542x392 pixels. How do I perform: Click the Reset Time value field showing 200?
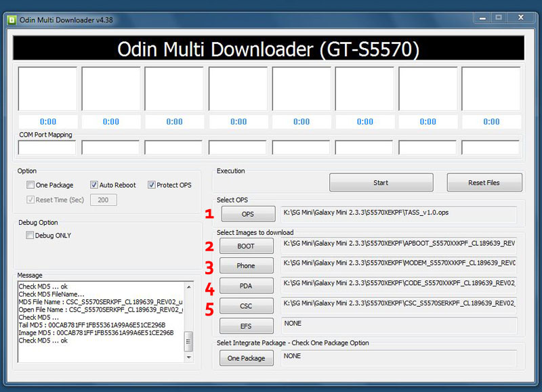(104, 200)
